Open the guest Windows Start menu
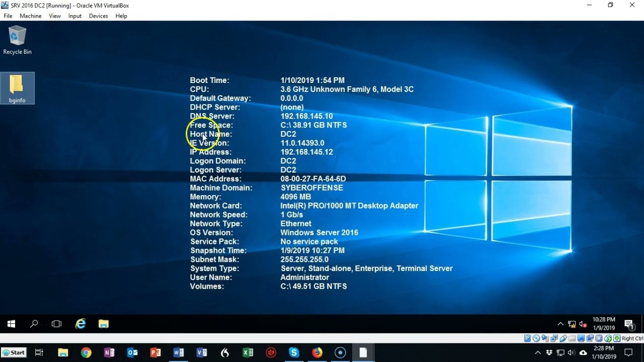The height and width of the screenshot is (362, 644). [x=11, y=324]
